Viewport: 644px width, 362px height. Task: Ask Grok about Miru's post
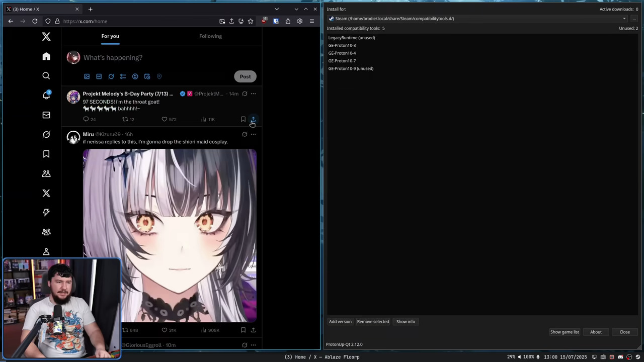[x=245, y=134]
